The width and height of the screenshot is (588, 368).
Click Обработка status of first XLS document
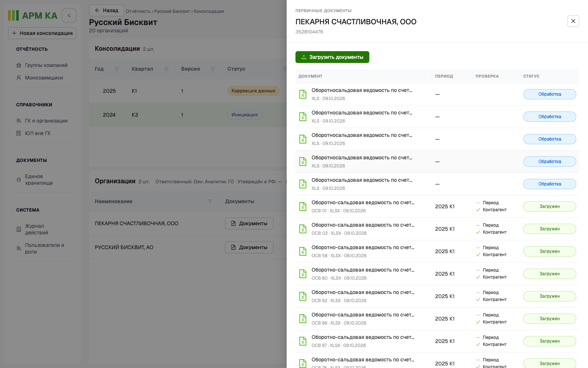pos(550,94)
